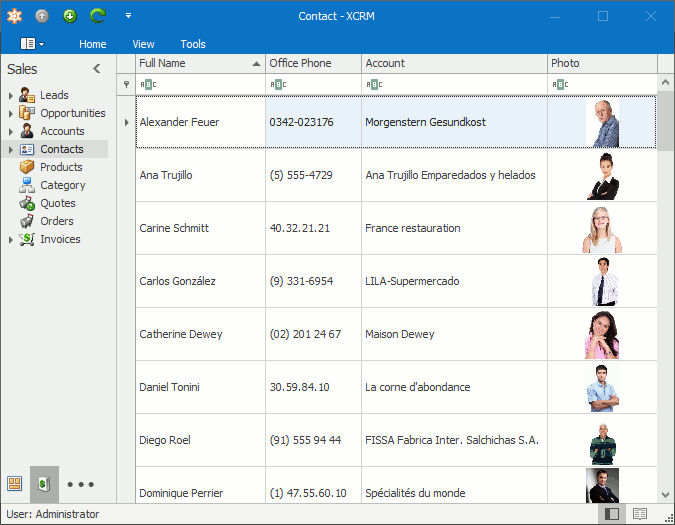
Task: Select Products in the navigation tree
Action: click(x=61, y=167)
